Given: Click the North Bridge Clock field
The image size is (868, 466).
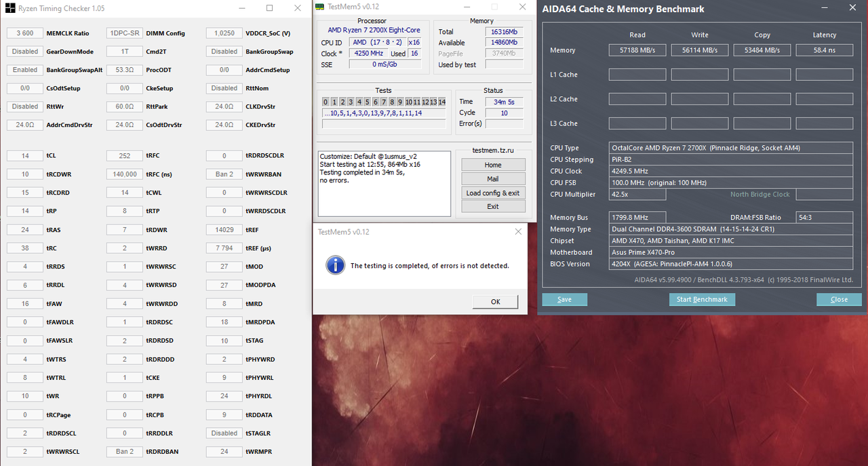Looking at the screenshot, I should [825, 195].
